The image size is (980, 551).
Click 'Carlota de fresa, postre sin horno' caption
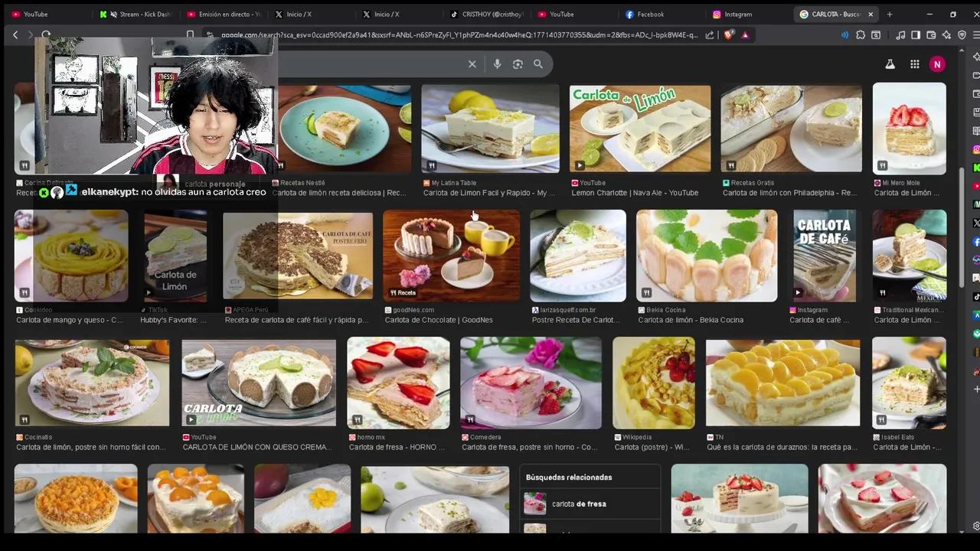tap(530, 447)
